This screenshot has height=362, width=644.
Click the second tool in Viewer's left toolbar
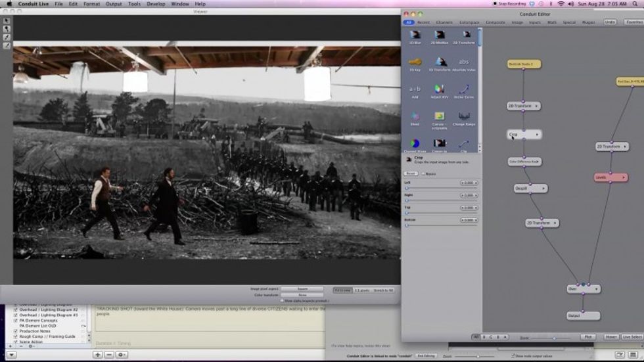(x=7, y=29)
